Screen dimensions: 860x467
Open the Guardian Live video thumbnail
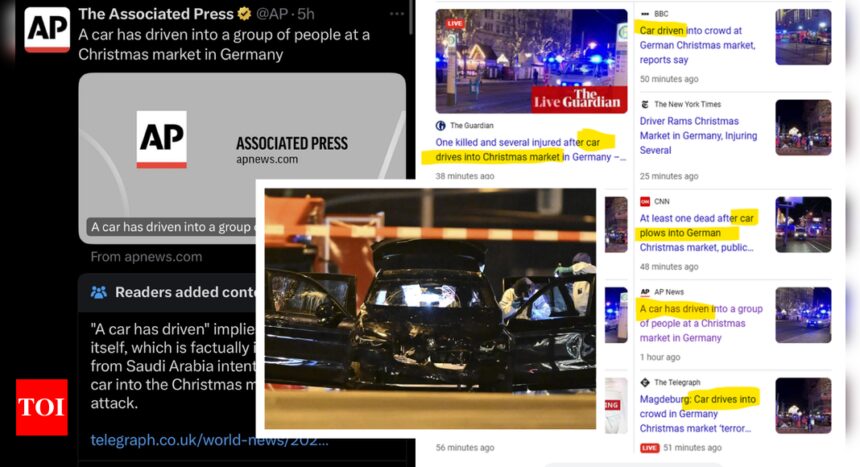531,61
